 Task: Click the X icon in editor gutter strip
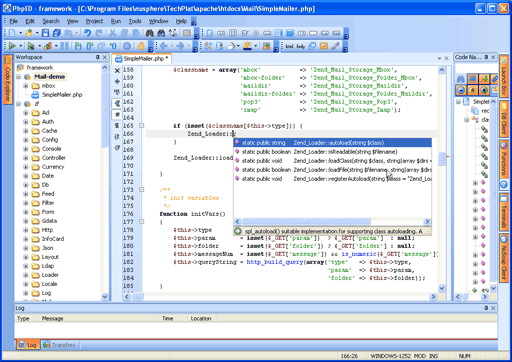(x=117, y=71)
